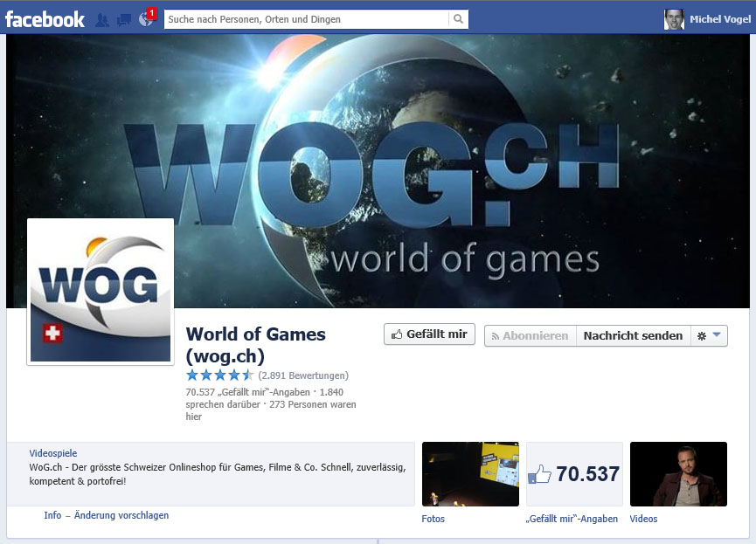756x544 pixels.
Task: Click the WoG.ch shop description text
Action: coord(218,474)
